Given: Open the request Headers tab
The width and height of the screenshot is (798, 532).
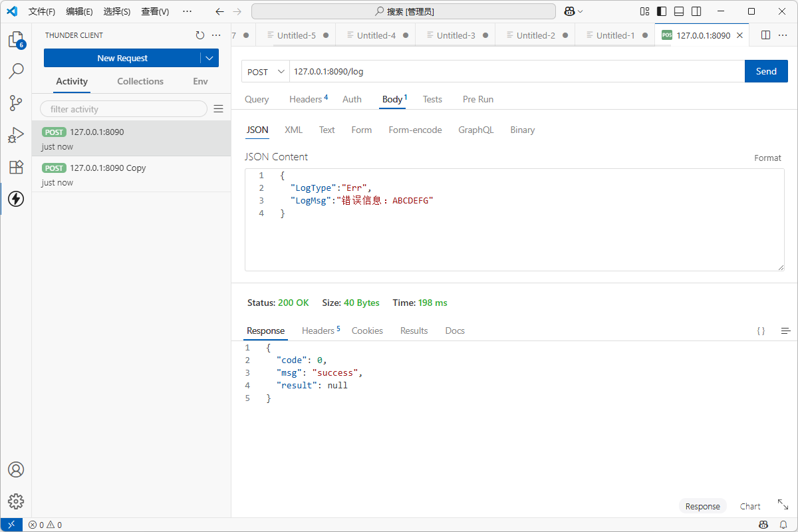Looking at the screenshot, I should pos(309,99).
